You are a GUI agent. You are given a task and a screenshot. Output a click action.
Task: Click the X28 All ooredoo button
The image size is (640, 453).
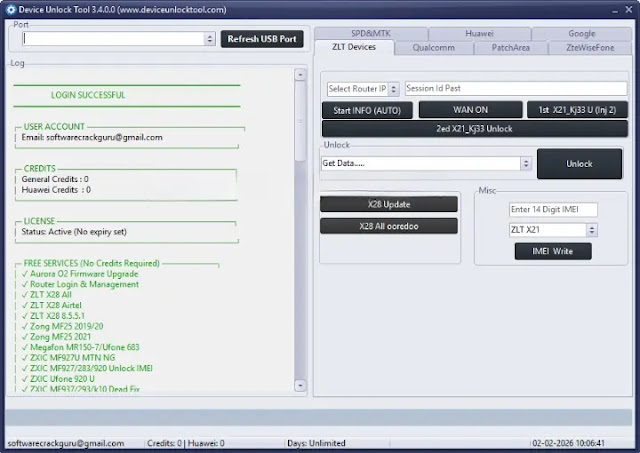pos(389,226)
